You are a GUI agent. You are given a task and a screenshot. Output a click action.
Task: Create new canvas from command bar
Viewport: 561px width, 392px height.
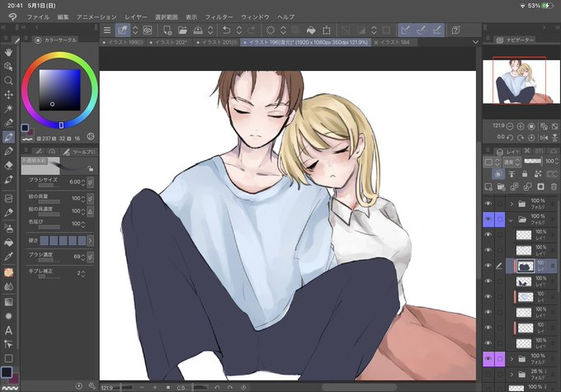(x=167, y=30)
